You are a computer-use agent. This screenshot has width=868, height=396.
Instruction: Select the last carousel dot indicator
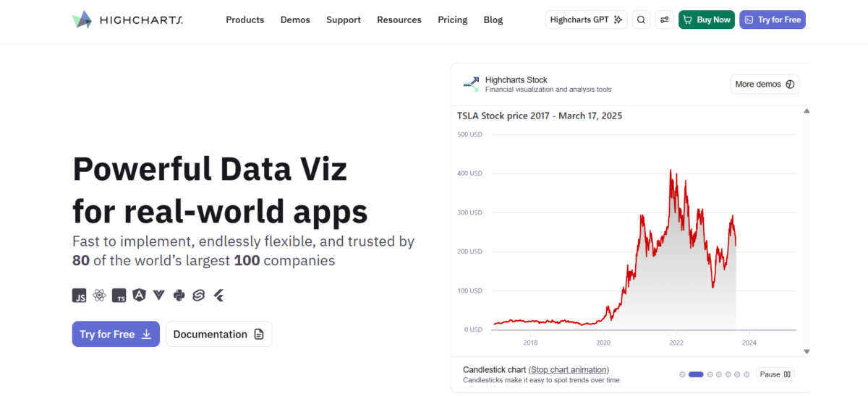coord(746,374)
